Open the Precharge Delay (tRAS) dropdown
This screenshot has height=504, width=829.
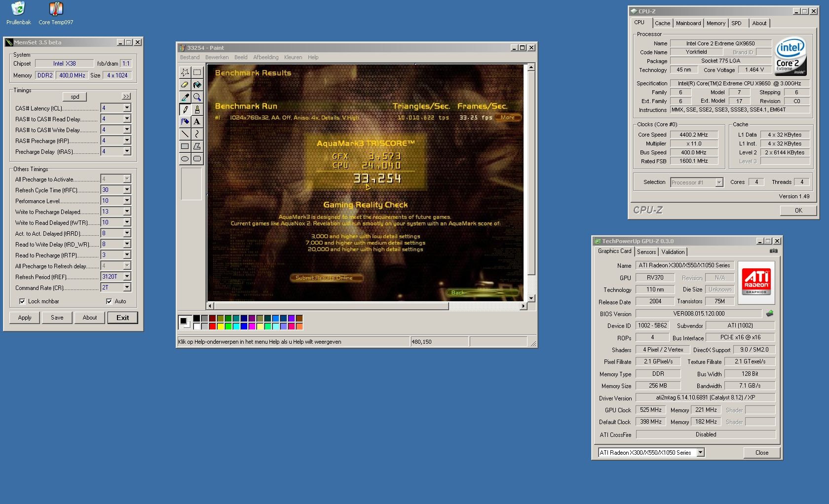[127, 151]
